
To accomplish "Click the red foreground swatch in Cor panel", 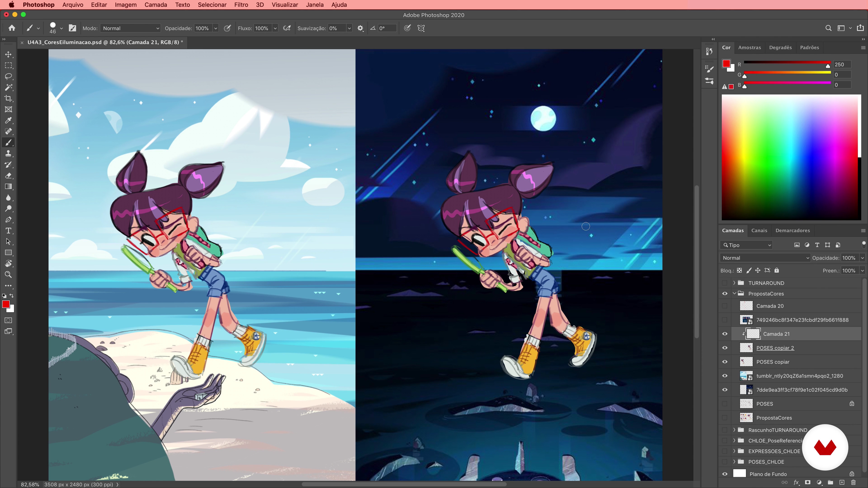I will (726, 64).
